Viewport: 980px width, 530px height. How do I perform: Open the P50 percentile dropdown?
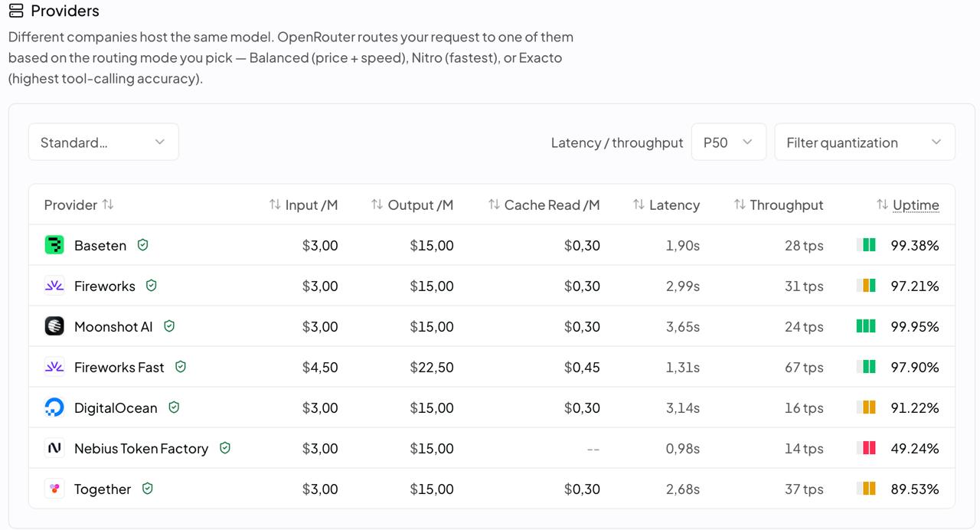pos(728,142)
